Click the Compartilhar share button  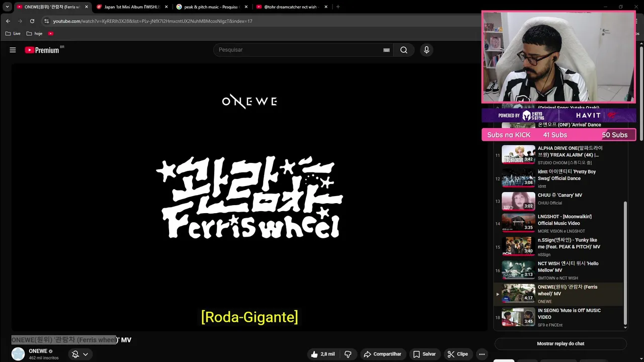tap(382, 354)
